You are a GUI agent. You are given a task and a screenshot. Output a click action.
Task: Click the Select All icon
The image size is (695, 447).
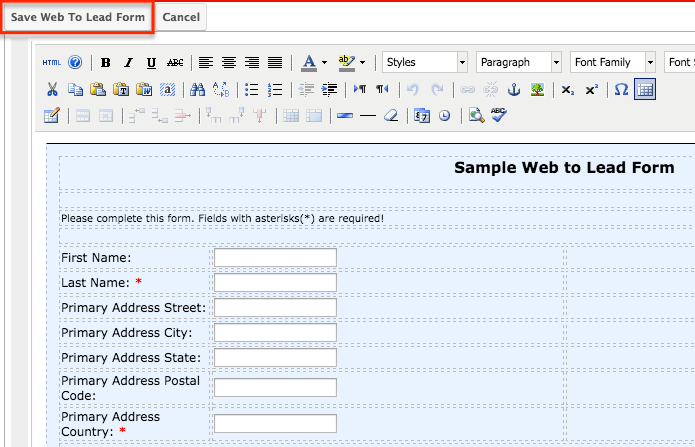click(x=167, y=90)
